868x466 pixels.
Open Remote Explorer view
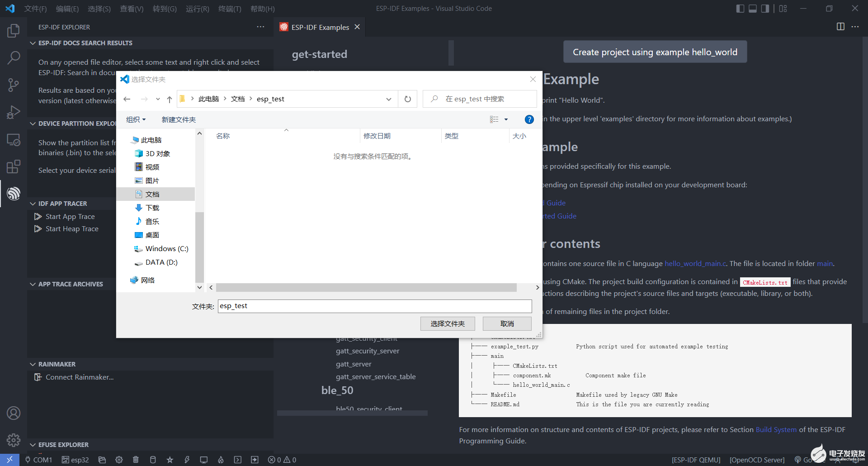pos(14,139)
